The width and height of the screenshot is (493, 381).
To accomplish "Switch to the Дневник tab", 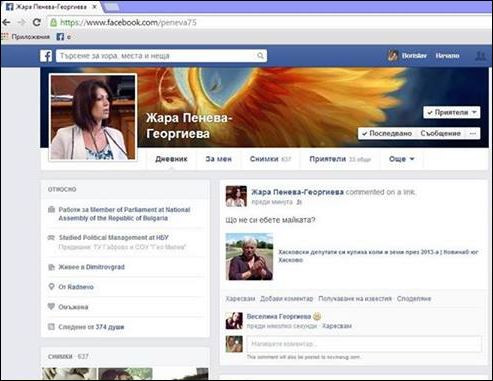I will tap(171, 159).
